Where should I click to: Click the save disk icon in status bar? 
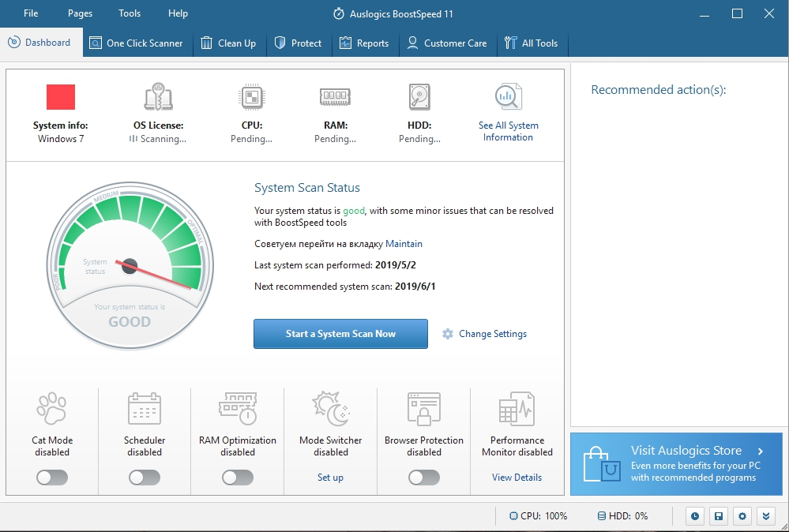coord(719,516)
